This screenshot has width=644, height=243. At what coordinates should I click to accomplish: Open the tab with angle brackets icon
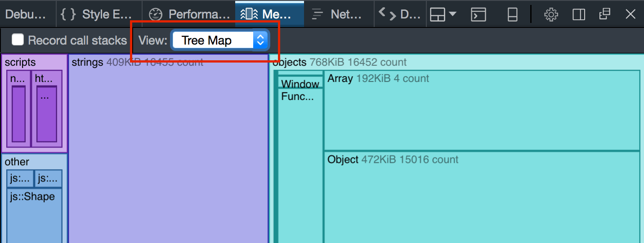[x=399, y=14]
